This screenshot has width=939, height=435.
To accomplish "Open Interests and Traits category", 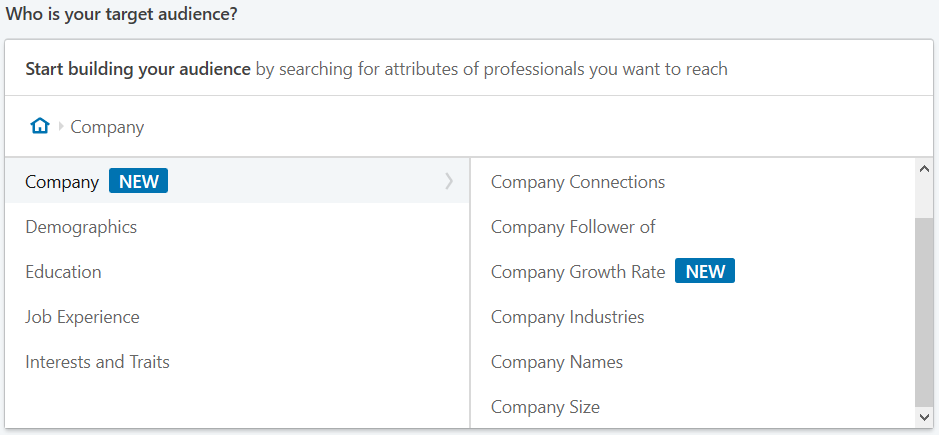I will 237,361.
